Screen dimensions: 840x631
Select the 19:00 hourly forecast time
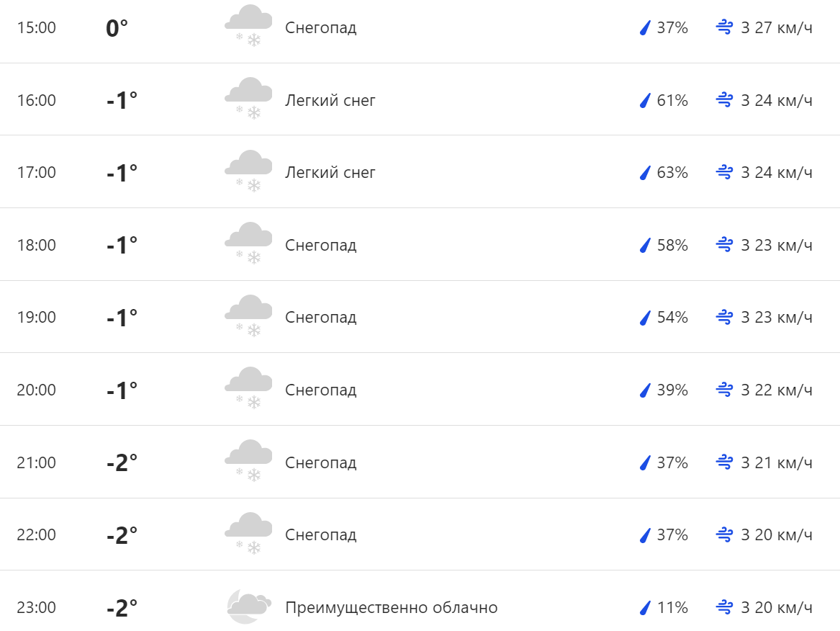(x=37, y=318)
